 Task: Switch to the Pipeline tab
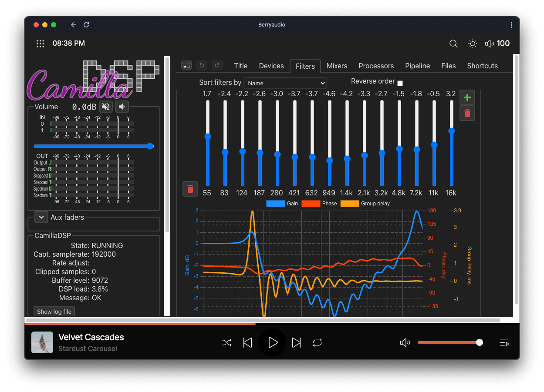pos(417,66)
